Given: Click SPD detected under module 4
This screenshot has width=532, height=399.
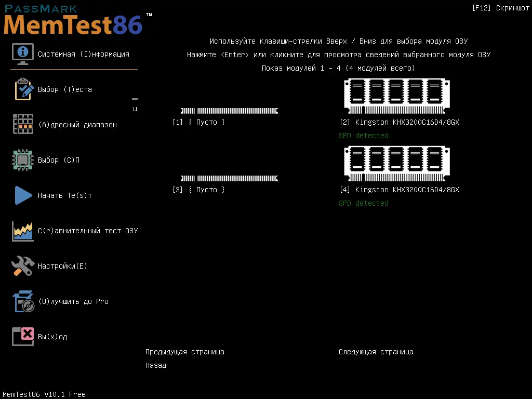Looking at the screenshot, I should coord(364,203).
